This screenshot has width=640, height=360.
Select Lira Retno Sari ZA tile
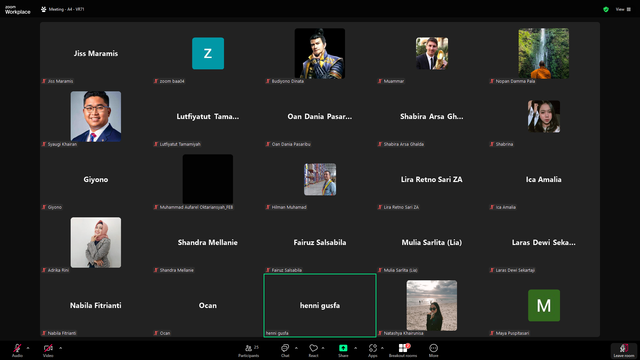coord(432,179)
